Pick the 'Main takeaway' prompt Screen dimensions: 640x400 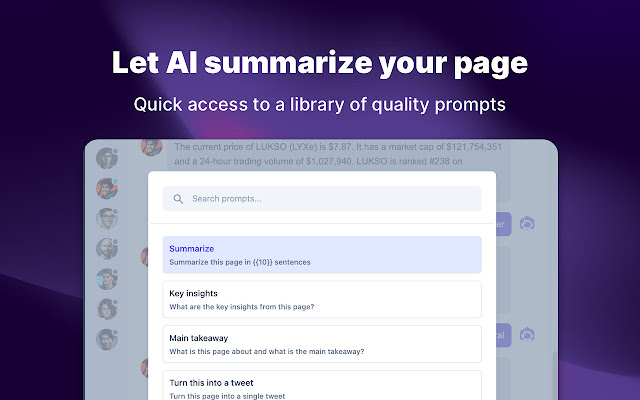tap(322, 344)
